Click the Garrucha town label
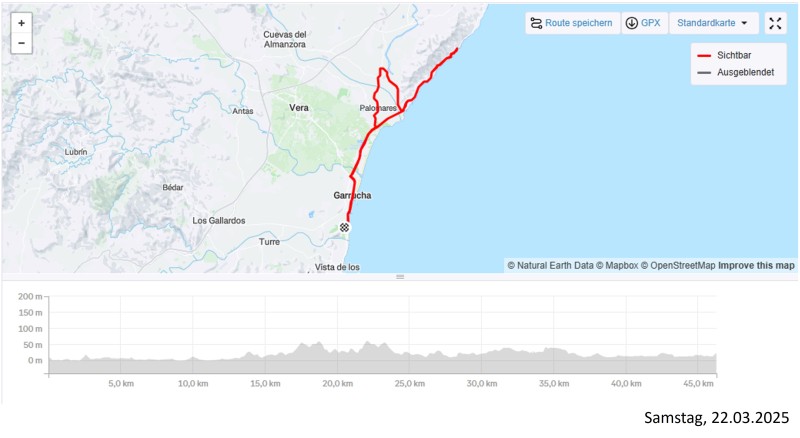 tap(352, 196)
